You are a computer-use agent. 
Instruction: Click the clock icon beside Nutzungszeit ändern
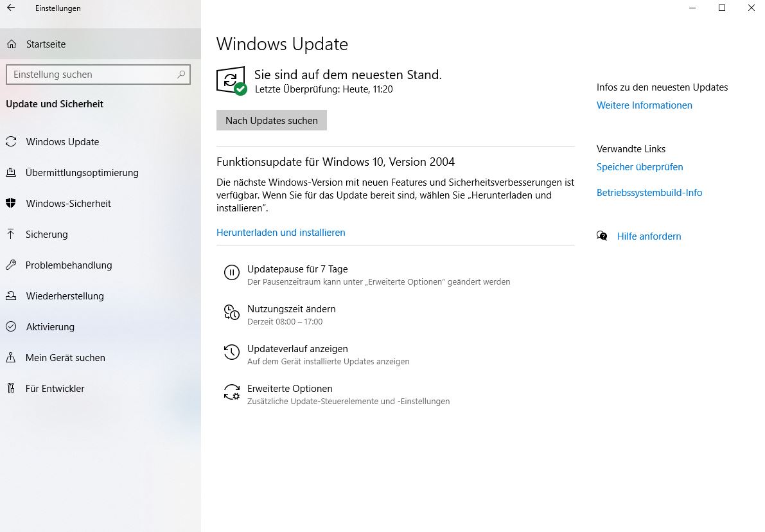point(232,312)
